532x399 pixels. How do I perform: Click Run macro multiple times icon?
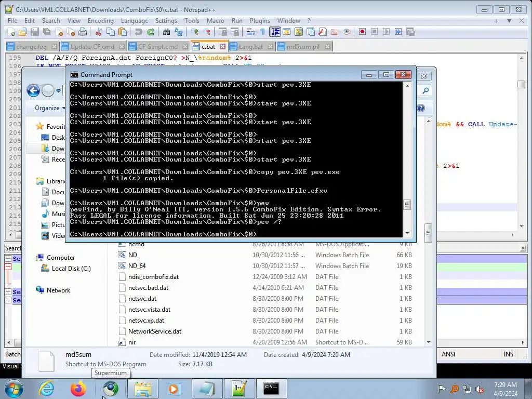click(x=398, y=32)
